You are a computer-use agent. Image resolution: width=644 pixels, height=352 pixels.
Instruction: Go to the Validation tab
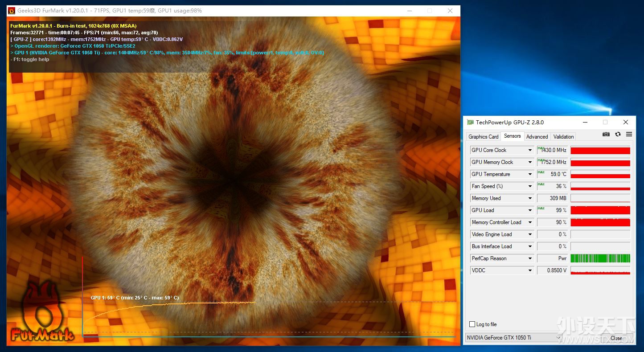tap(563, 137)
